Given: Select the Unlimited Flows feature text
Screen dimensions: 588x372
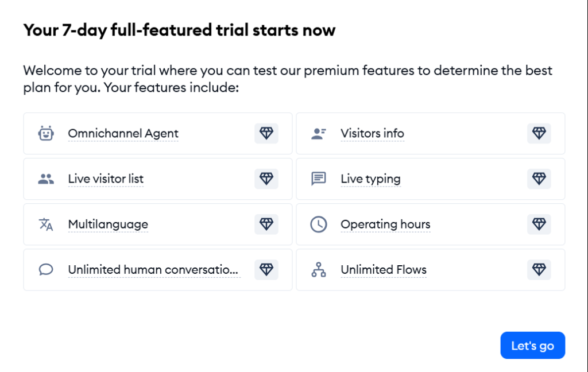Looking at the screenshot, I should (383, 270).
